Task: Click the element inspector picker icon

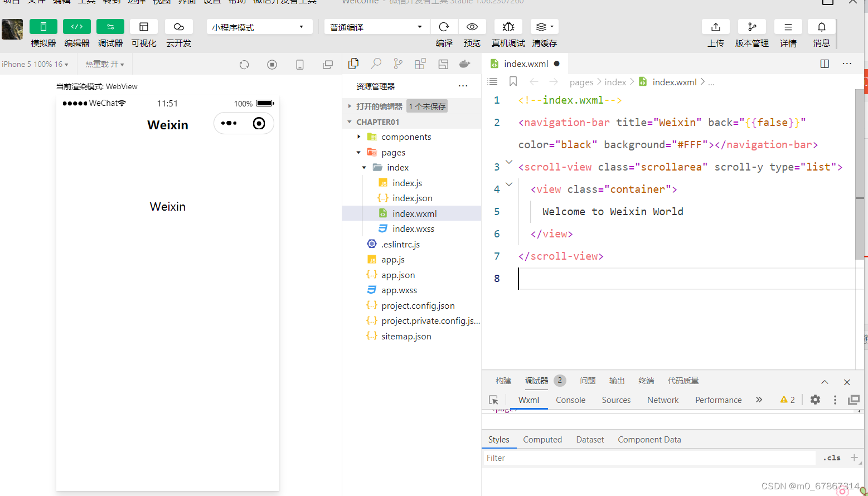Action: click(x=493, y=400)
